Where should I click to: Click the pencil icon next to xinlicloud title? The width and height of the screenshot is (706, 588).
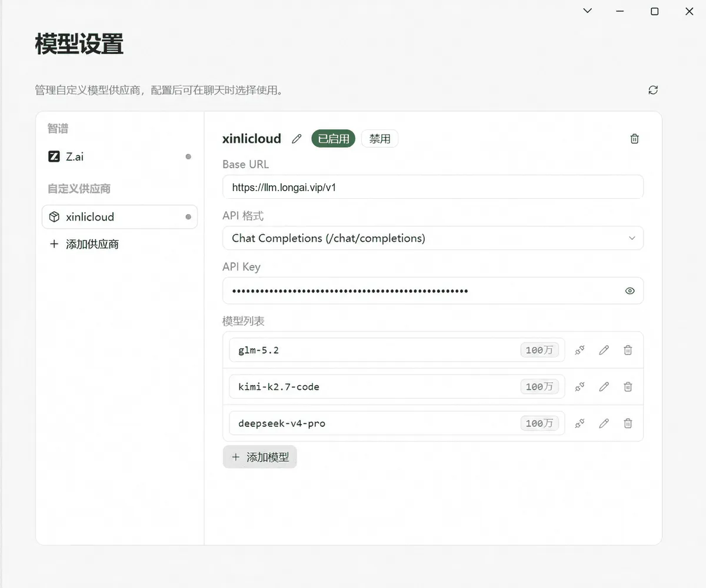coord(297,139)
